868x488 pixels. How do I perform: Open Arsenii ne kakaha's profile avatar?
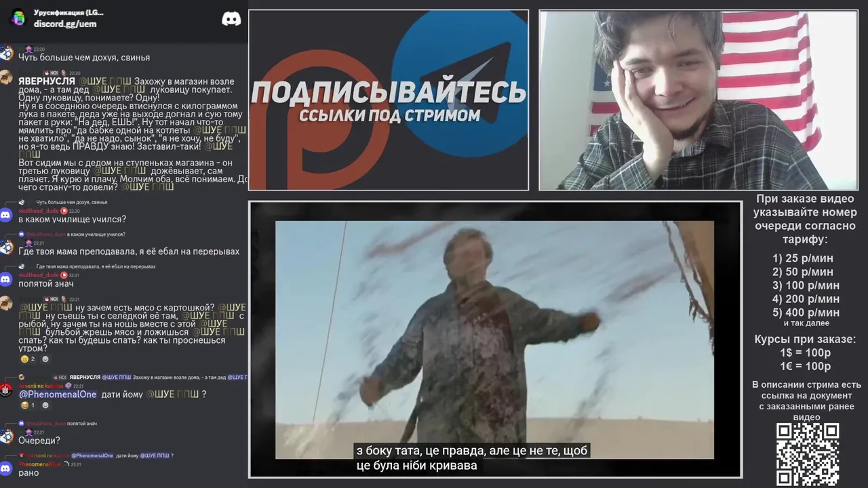tap(6, 390)
